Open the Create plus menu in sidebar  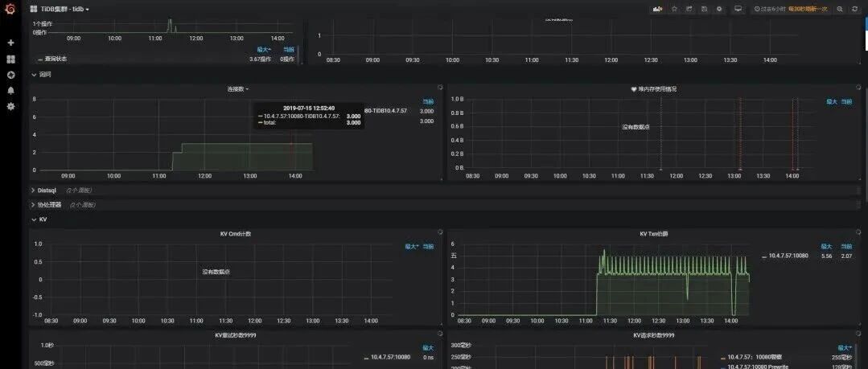10,43
